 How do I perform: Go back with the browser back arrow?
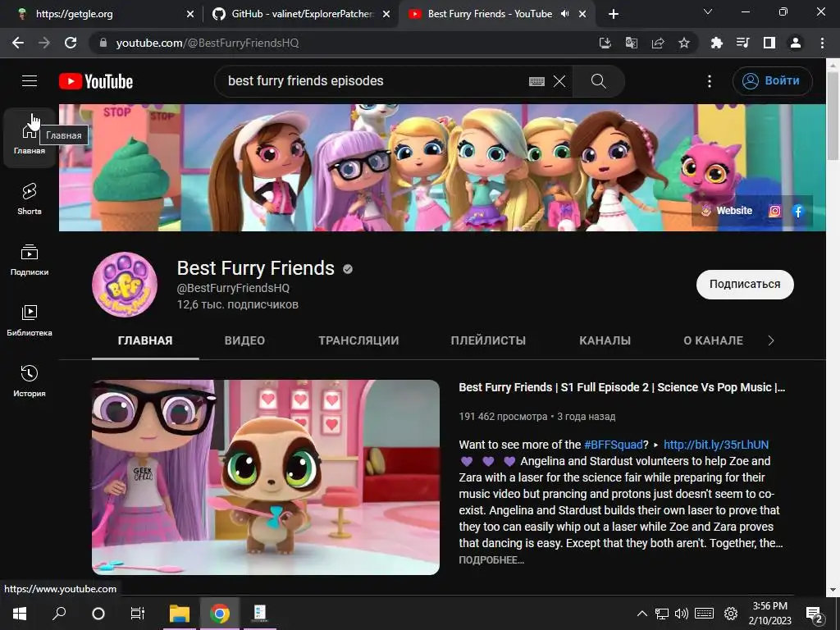pyautogui.click(x=18, y=43)
